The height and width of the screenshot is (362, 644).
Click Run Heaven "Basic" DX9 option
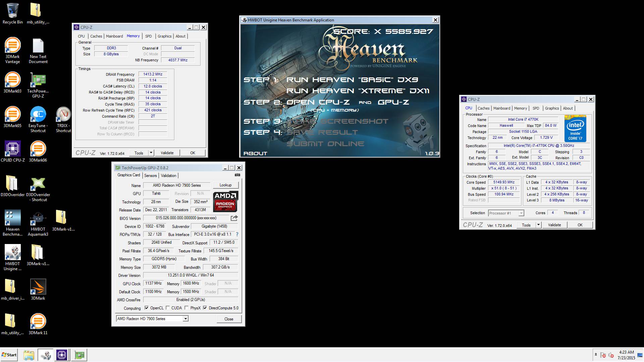[352, 80]
